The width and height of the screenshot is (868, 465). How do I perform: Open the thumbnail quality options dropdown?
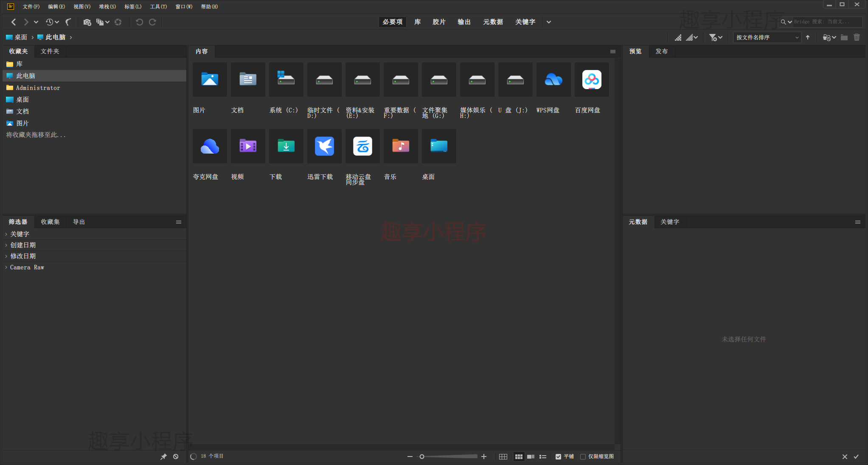(692, 37)
